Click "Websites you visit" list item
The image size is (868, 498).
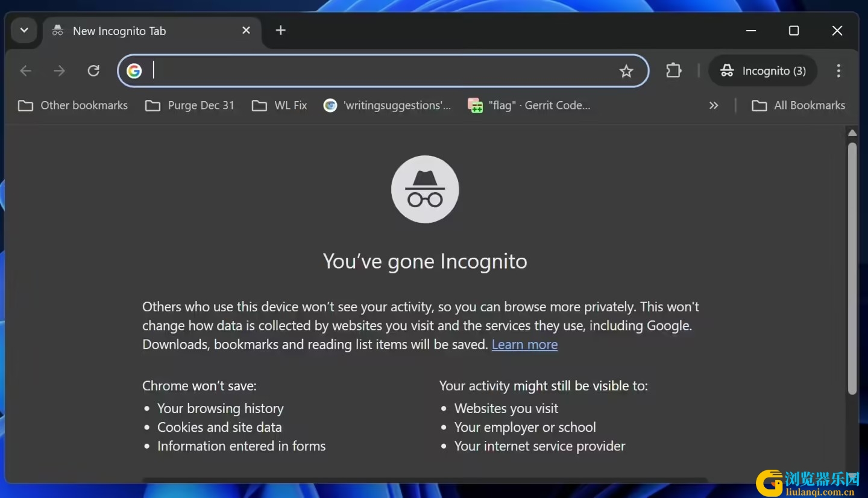click(x=506, y=408)
